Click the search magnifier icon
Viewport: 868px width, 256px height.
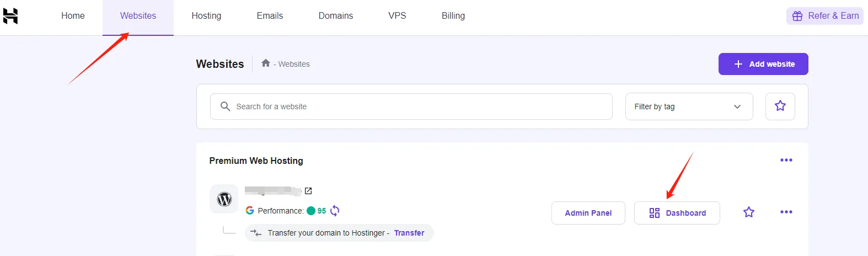tap(225, 106)
